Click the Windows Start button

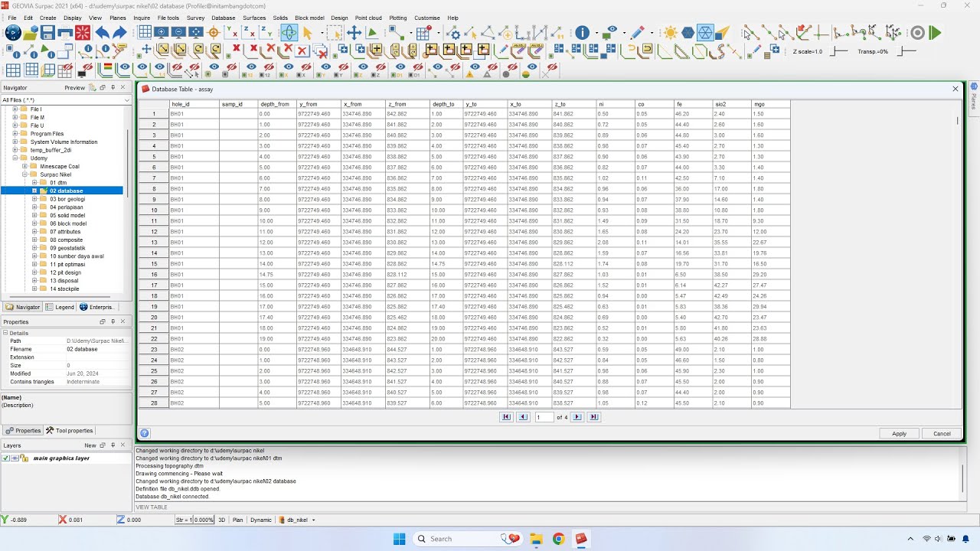[399, 539]
